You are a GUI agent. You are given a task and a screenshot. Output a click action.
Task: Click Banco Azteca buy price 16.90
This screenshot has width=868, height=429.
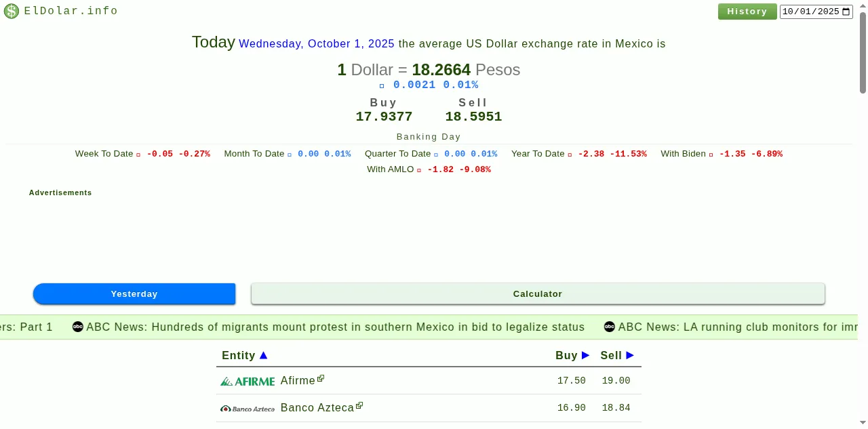[572, 408]
